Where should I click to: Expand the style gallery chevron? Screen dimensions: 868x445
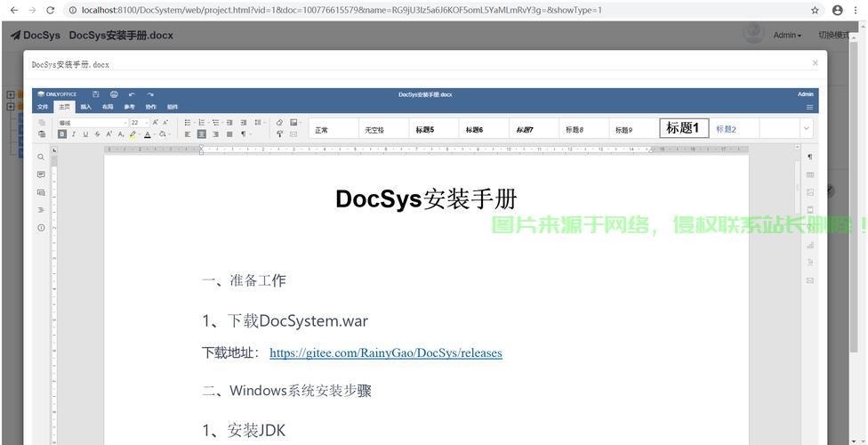click(806, 128)
